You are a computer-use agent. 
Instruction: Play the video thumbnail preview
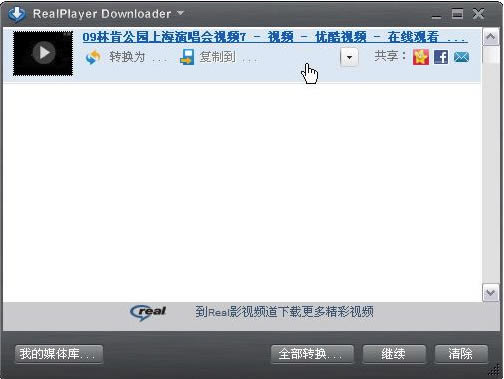pyautogui.click(x=43, y=53)
